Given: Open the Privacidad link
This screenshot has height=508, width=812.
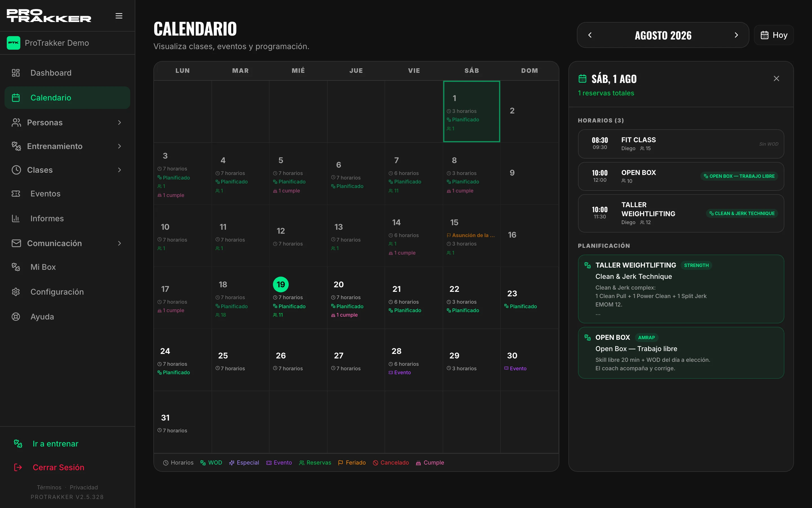Looking at the screenshot, I should coord(84,487).
